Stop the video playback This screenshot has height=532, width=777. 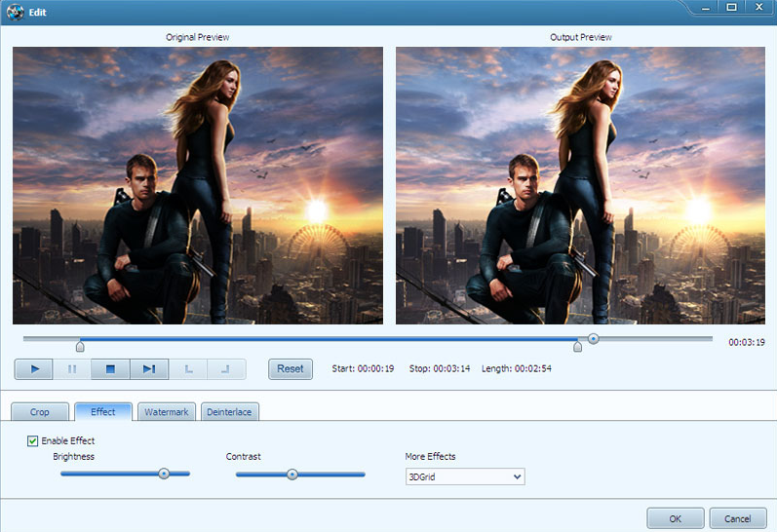110,369
